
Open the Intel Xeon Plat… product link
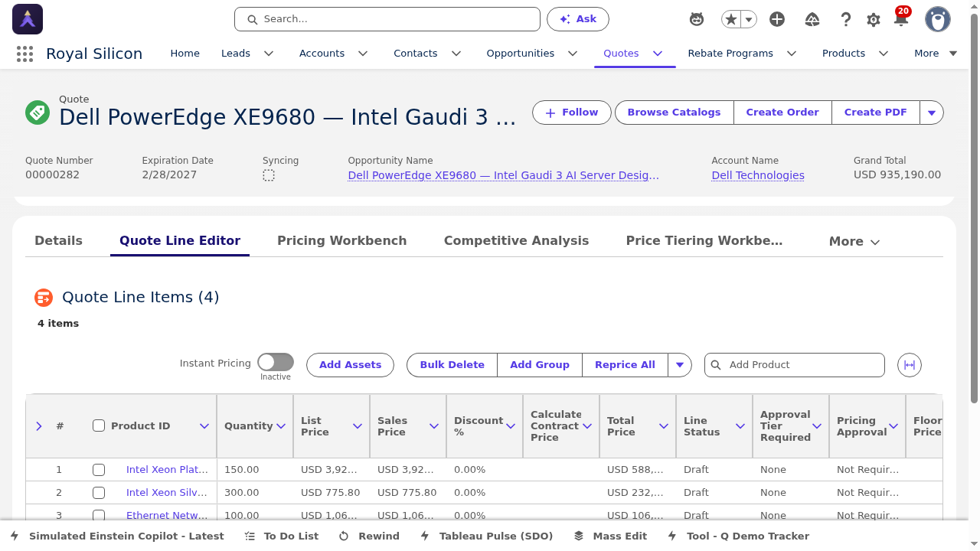pyautogui.click(x=167, y=470)
